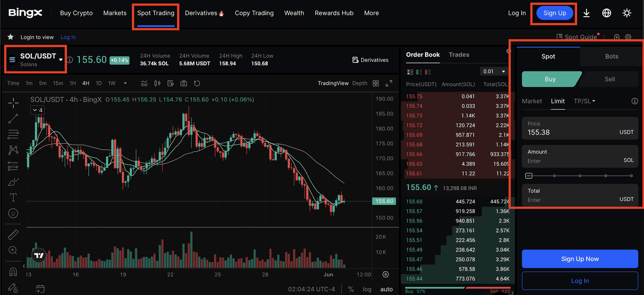
Task: Switch the chart view to Depth
Action: (x=360, y=83)
